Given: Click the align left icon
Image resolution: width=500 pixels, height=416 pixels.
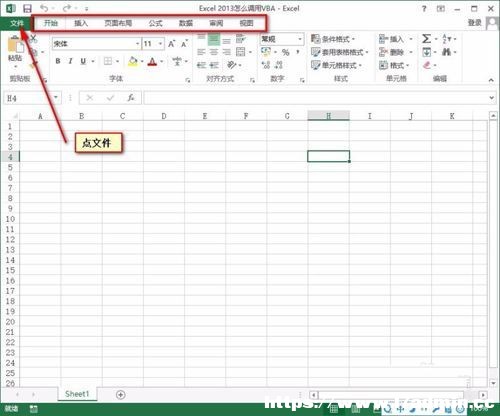Looking at the screenshot, I should (x=201, y=52).
